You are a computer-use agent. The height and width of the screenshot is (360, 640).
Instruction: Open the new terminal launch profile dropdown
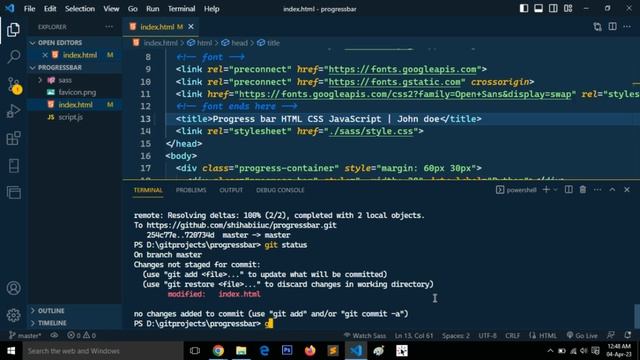[x=556, y=190]
